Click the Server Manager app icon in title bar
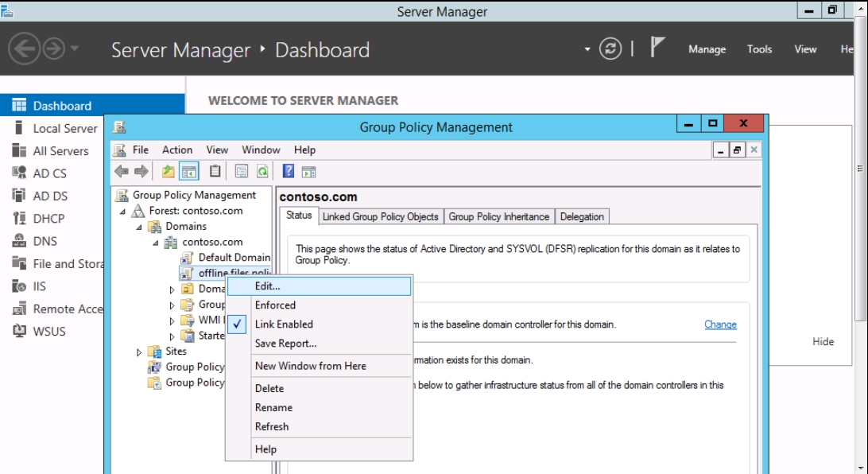The width and height of the screenshot is (868, 474). pos(6,11)
